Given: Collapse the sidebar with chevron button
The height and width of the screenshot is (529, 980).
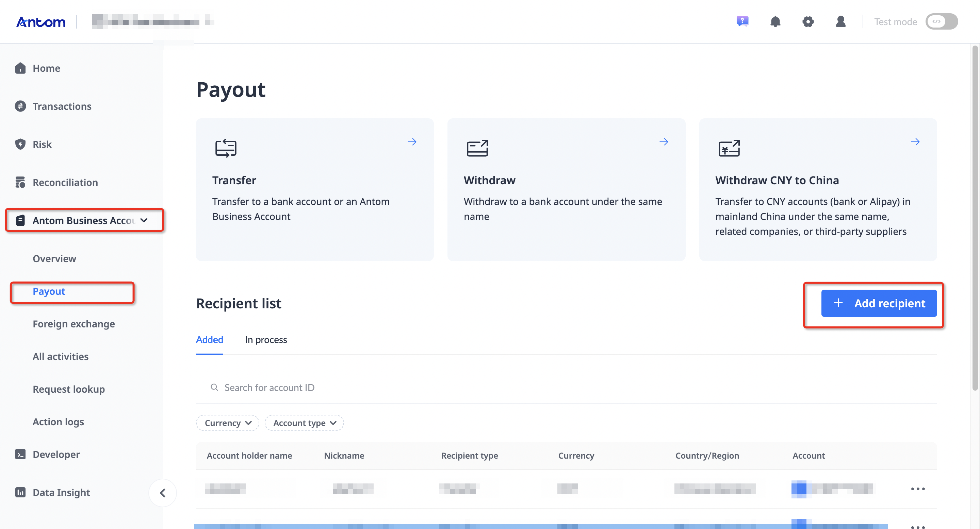Looking at the screenshot, I should coord(162,493).
